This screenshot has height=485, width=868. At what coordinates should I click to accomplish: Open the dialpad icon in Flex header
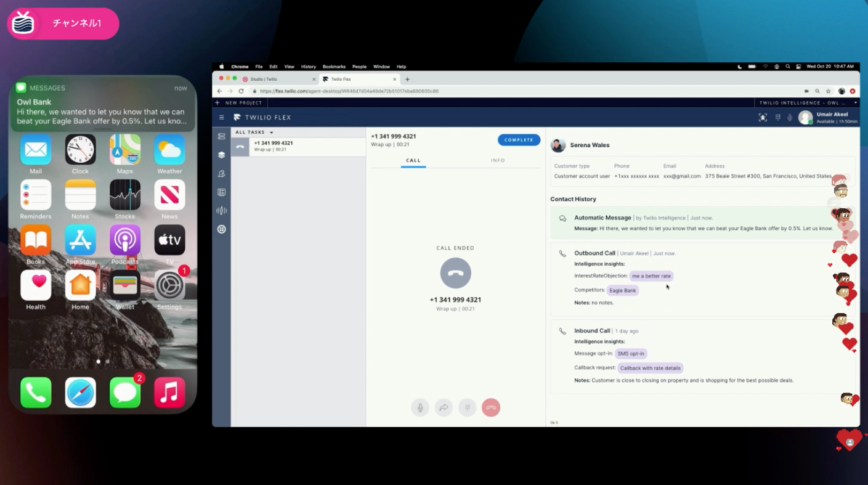777,117
